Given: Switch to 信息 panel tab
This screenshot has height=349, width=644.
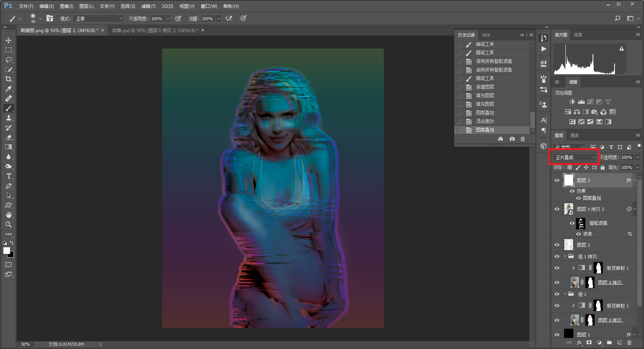Looking at the screenshot, I should coord(578,35).
